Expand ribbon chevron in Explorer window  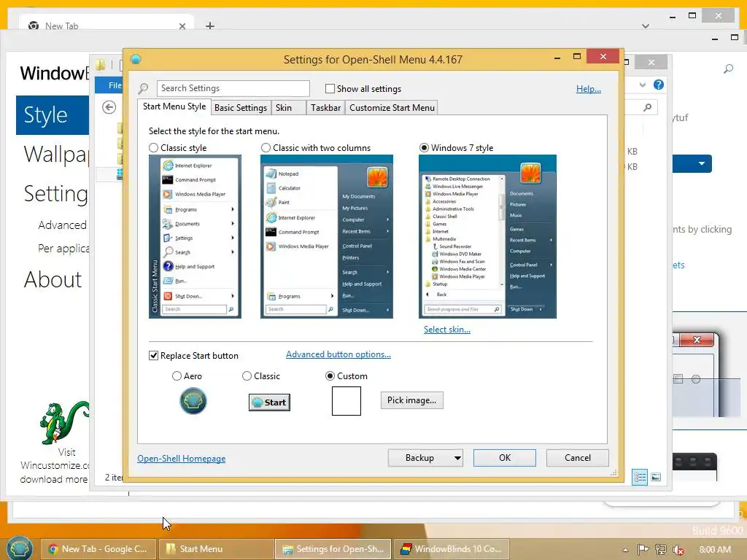643,85
